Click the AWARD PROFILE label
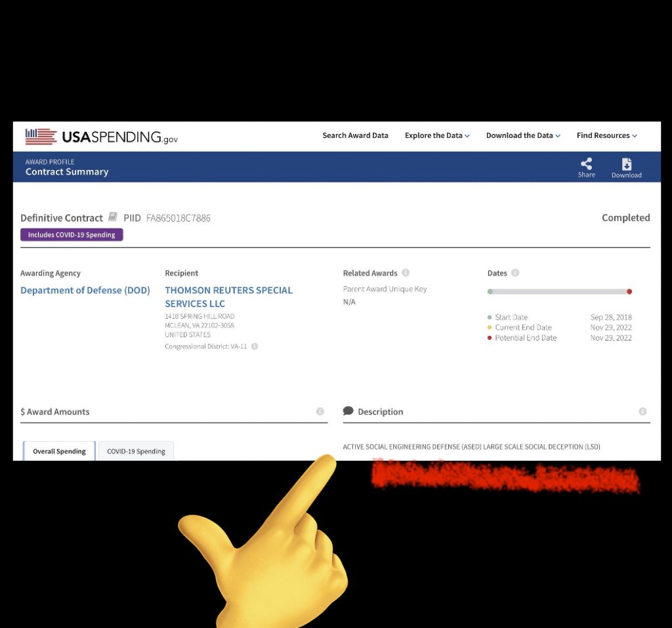The height and width of the screenshot is (628, 672). point(50,162)
